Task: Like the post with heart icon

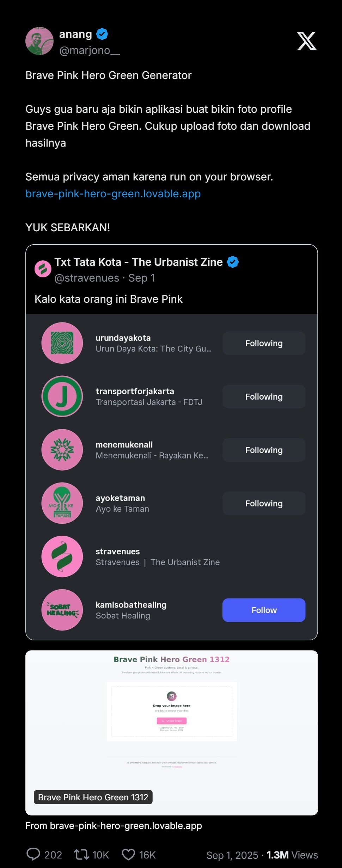Action: point(128,854)
